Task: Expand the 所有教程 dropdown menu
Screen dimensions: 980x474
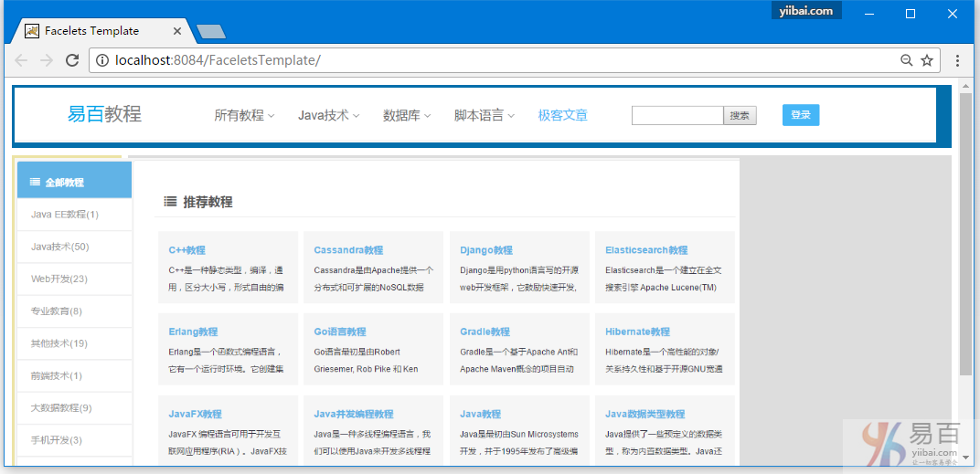Action: coord(244,115)
